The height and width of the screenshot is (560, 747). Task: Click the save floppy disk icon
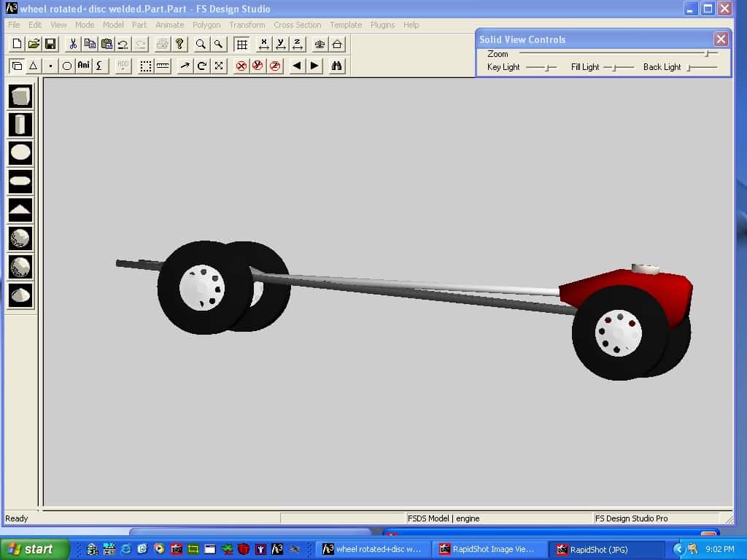pyautogui.click(x=50, y=44)
